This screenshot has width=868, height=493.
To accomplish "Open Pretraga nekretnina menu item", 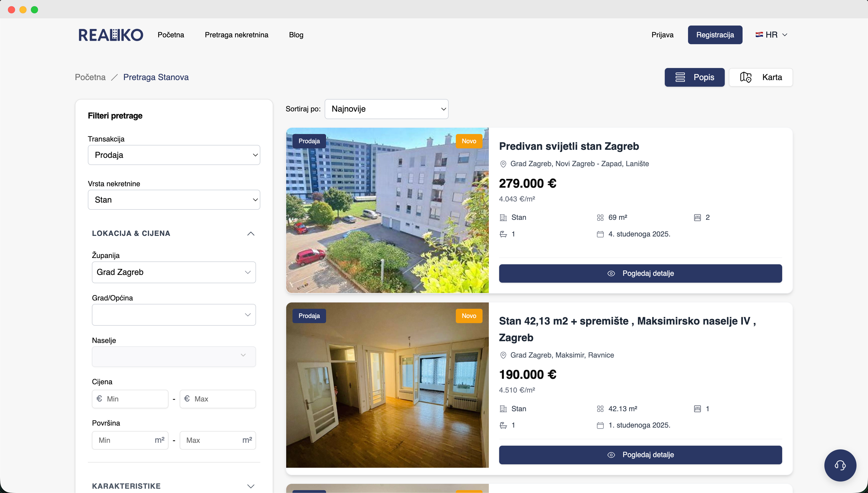I will click(237, 35).
